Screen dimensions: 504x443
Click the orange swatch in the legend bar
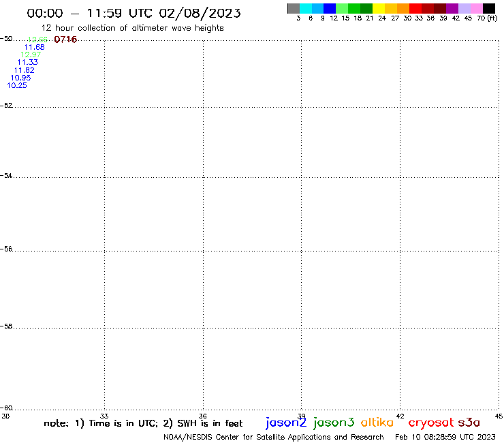[403, 8]
